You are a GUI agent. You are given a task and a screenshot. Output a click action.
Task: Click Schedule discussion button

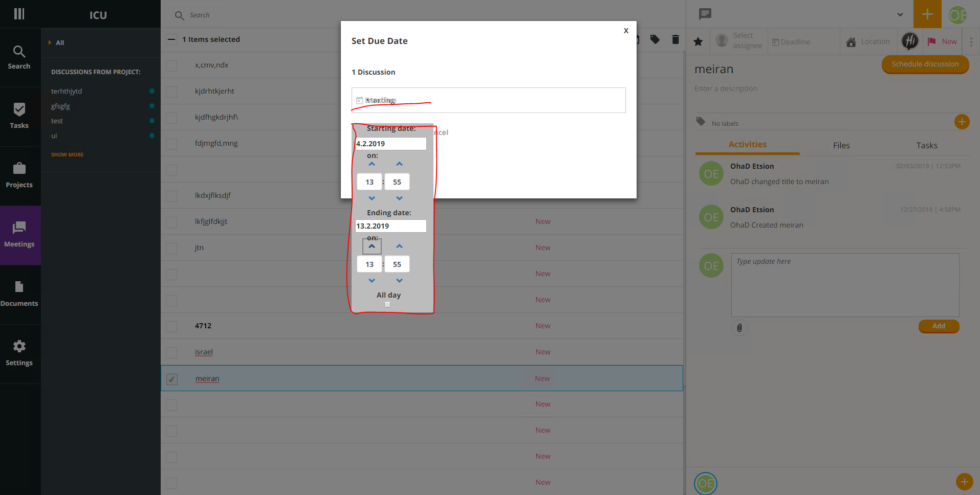click(925, 64)
